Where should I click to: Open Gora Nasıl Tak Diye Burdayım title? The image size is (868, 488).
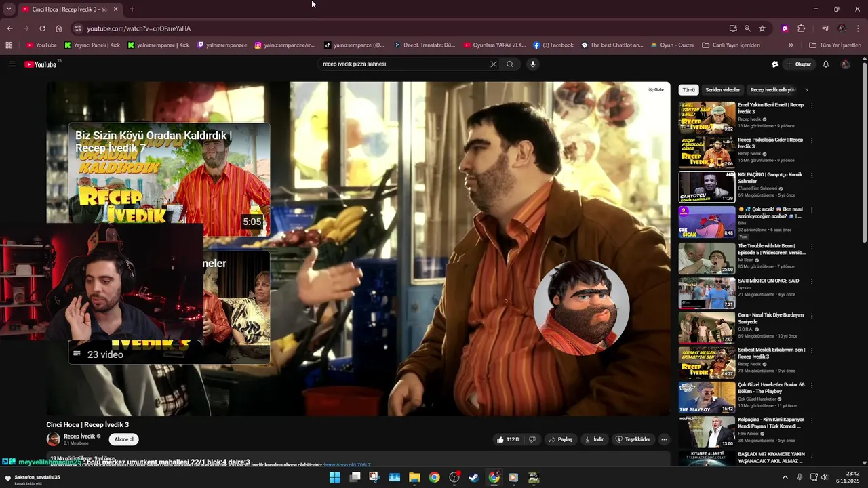tap(771, 319)
